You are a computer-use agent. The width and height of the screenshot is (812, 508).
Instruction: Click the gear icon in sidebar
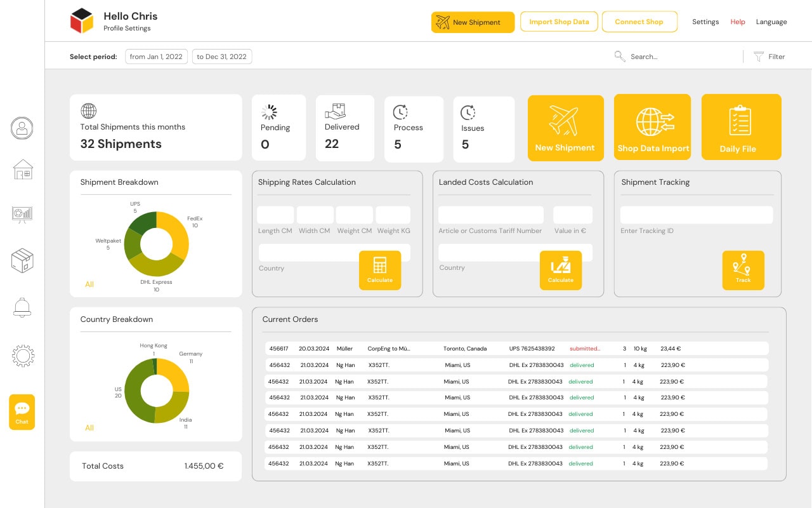point(22,356)
